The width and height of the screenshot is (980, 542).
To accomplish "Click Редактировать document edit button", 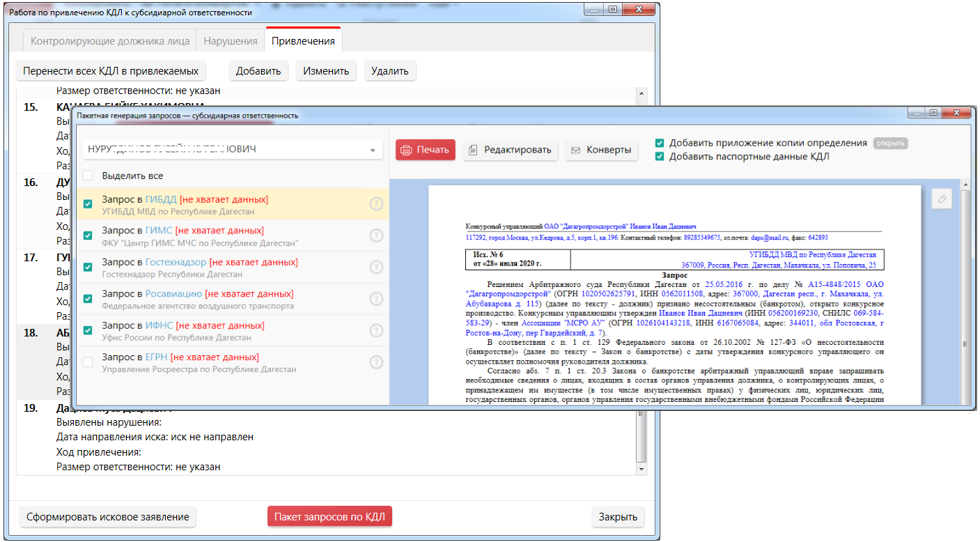I will pos(510,150).
